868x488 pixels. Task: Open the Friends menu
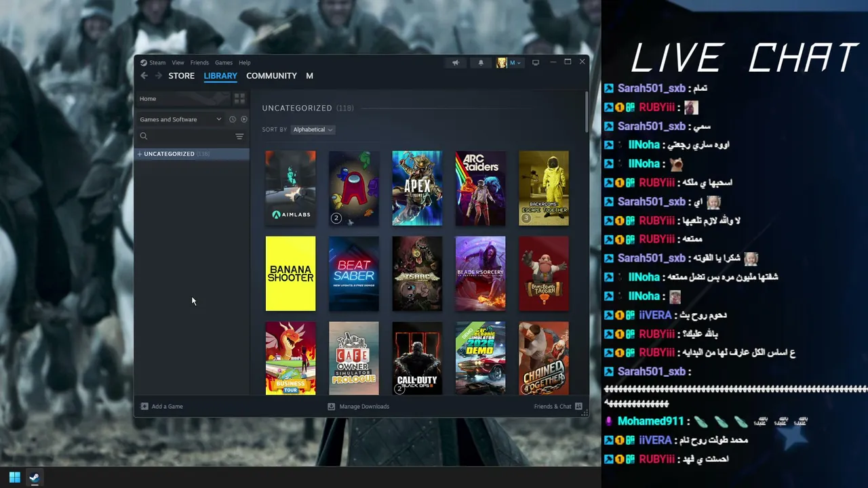[x=199, y=62]
